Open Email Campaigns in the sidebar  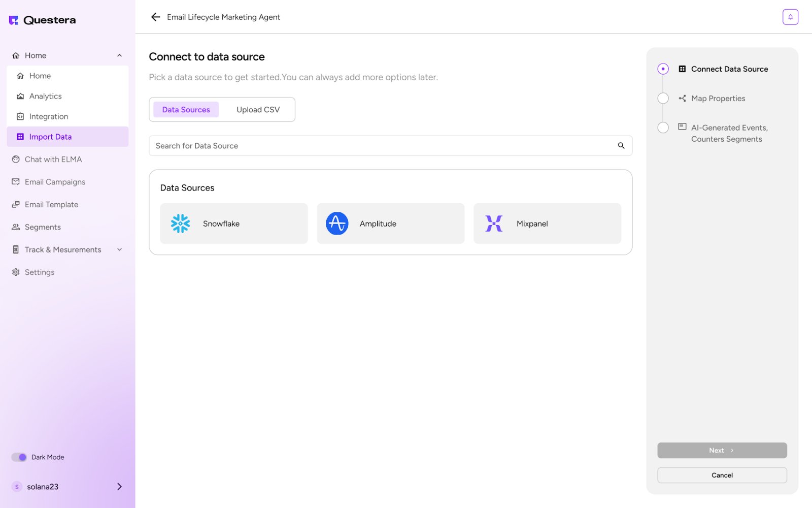click(x=55, y=182)
